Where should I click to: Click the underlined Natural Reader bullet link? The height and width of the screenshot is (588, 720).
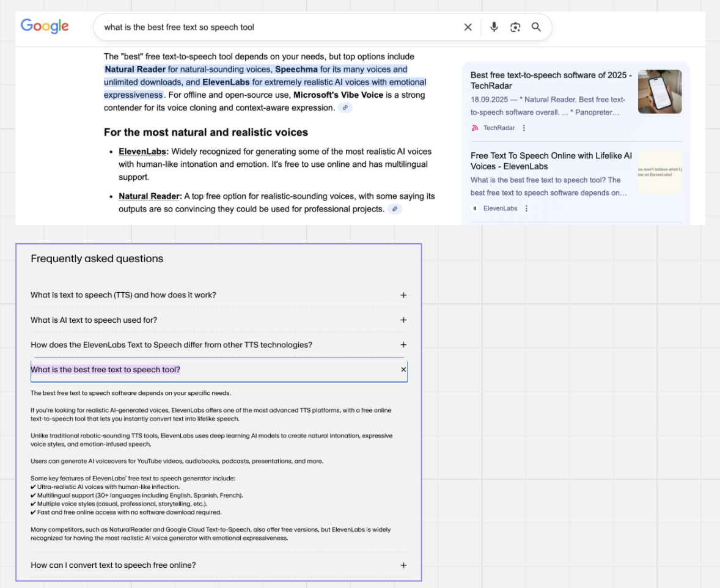[x=150, y=196]
